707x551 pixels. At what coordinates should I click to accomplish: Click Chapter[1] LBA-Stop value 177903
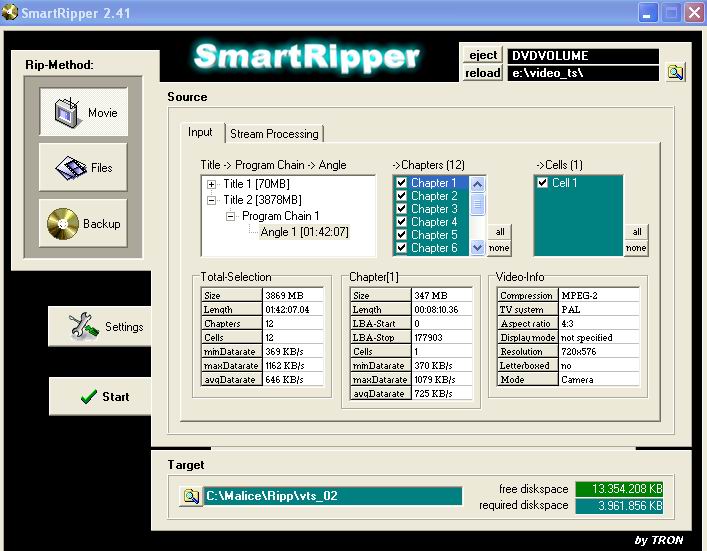[x=442, y=337]
